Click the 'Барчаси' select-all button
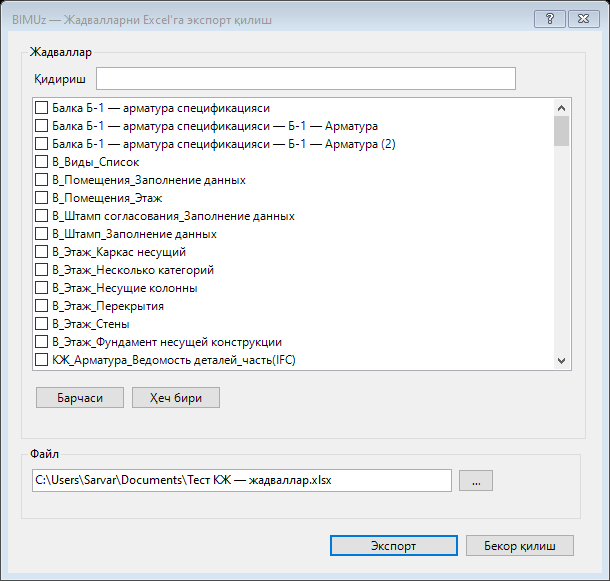The width and height of the screenshot is (610, 581). 80,397
